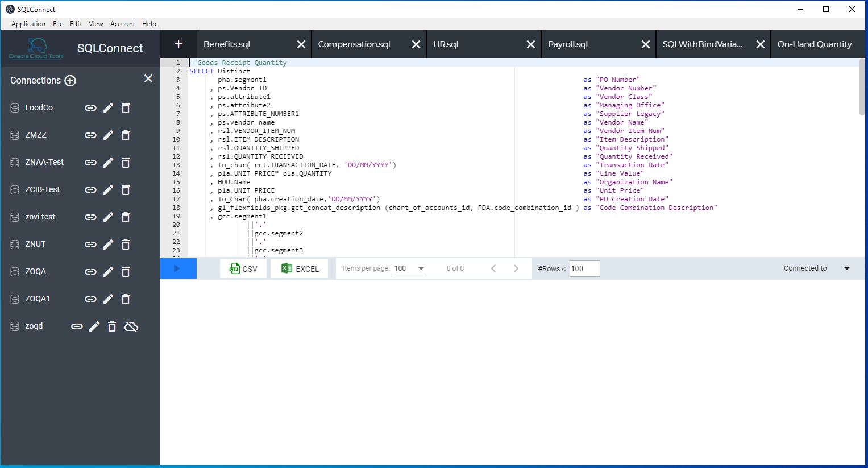The width and height of the screenshot is (868, 468).
Task: Close the Connections panel
Action: pyautogui.click(x=148, y=79)
